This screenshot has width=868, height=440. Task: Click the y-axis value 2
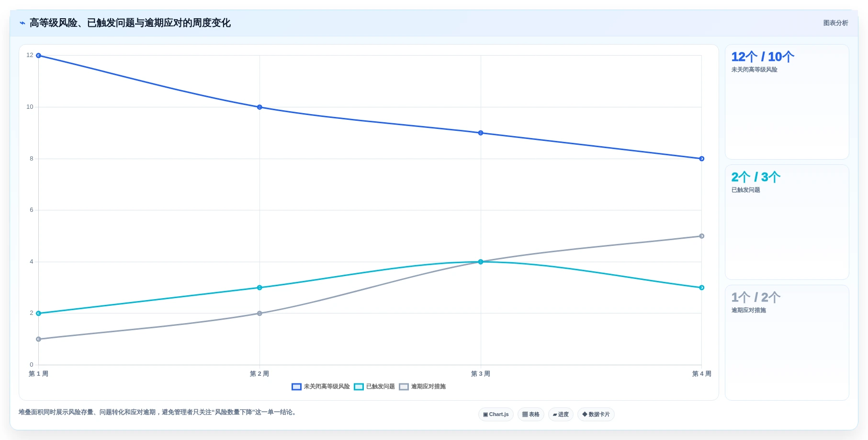coord(32,313)
